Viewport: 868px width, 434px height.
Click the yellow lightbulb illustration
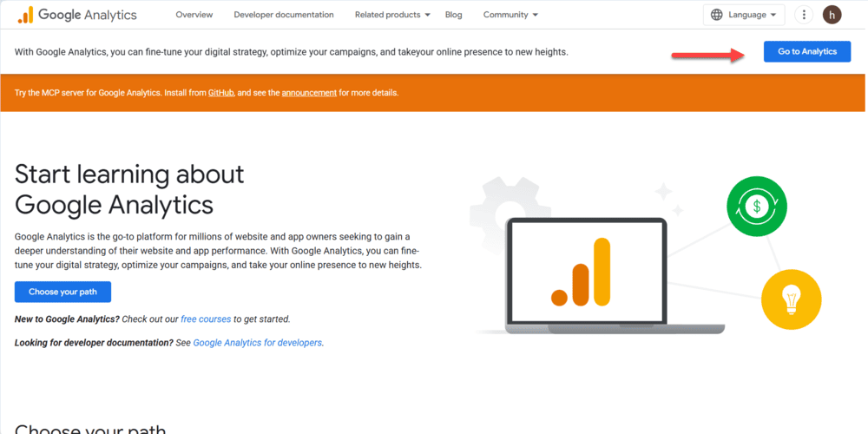point(791,299)
